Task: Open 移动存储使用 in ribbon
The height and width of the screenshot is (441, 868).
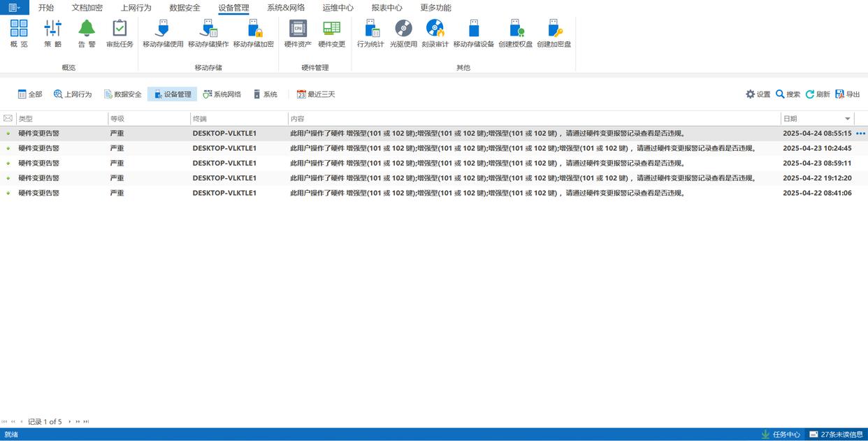Action: pyautogui.click(x=163, y=34)
